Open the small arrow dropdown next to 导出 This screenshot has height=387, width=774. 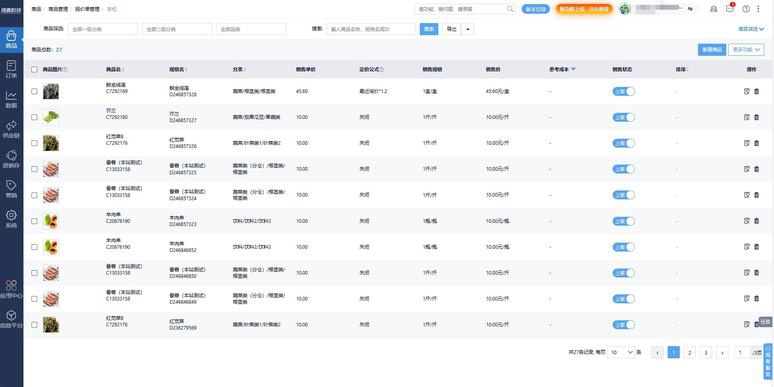coord(467,29)
